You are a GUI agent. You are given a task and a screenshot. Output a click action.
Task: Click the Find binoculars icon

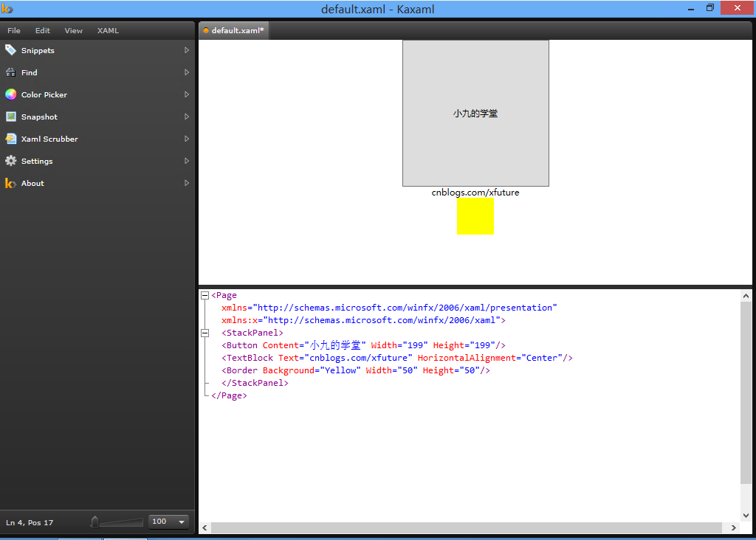(10, 72)
